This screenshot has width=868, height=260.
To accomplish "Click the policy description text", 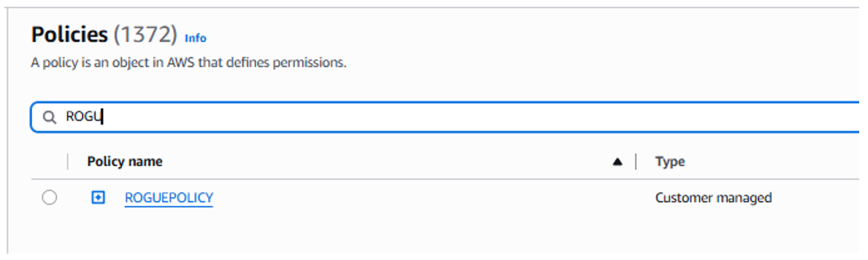I will tap(188, 63).
